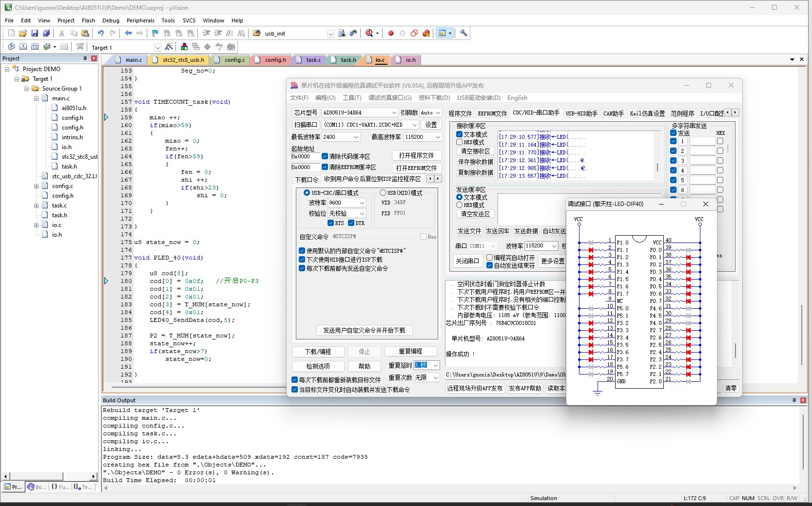Open the Peripherals menu
812x506 pixels.
tap(140, 20)
